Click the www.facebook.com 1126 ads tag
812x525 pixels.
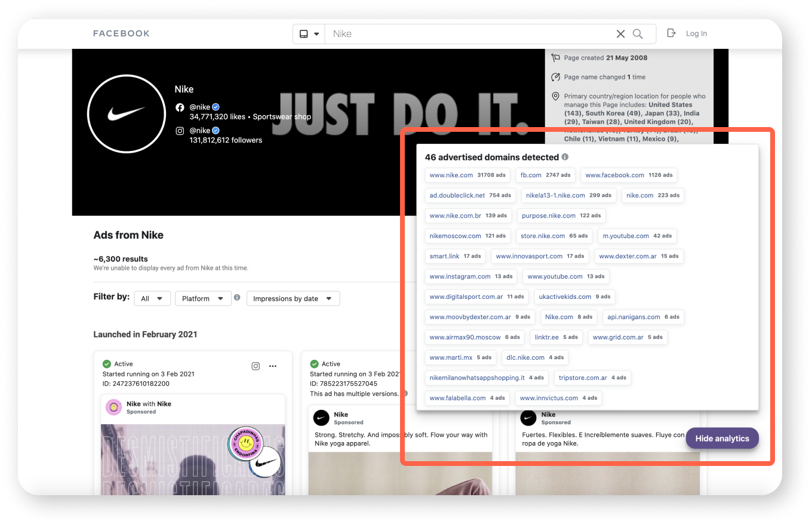pos(629,175)
